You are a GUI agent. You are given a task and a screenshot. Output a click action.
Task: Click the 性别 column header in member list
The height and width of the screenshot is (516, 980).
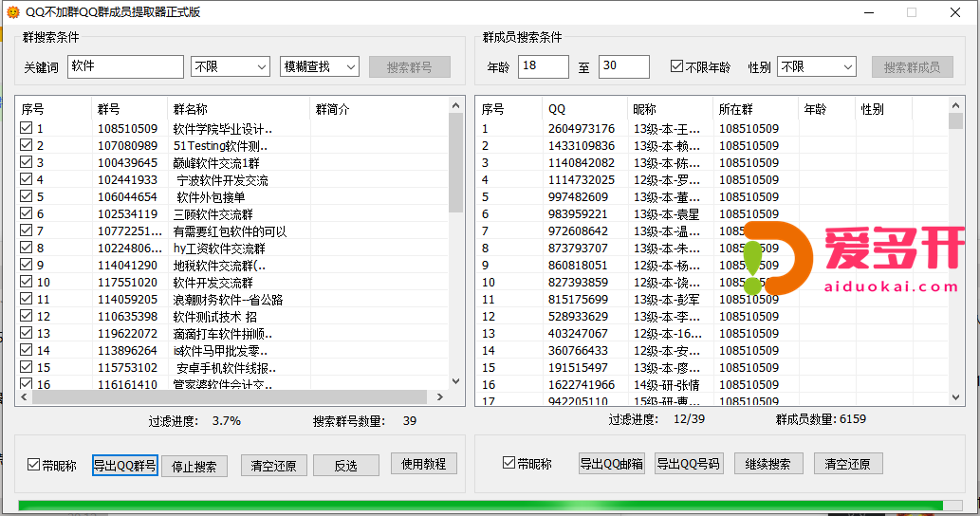[883, 109]
